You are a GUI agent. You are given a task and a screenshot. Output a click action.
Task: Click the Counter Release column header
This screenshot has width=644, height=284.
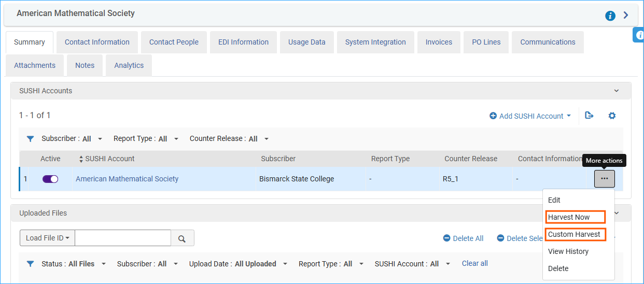tap(471, 159)
